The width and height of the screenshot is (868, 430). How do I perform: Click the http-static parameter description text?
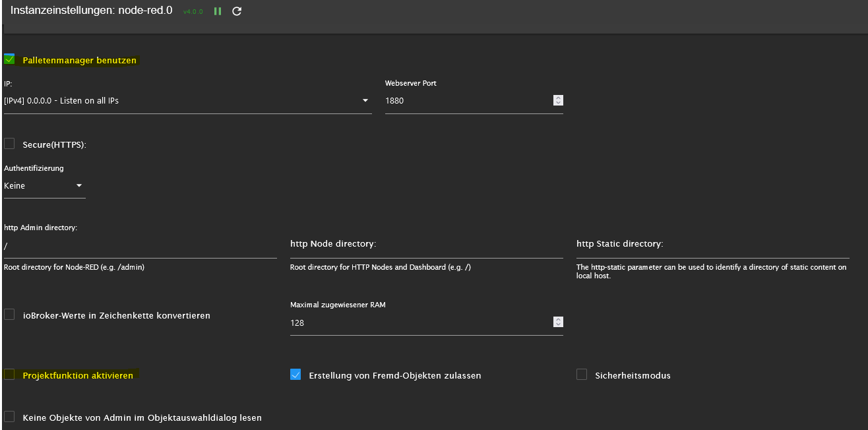tap(711, 272)
